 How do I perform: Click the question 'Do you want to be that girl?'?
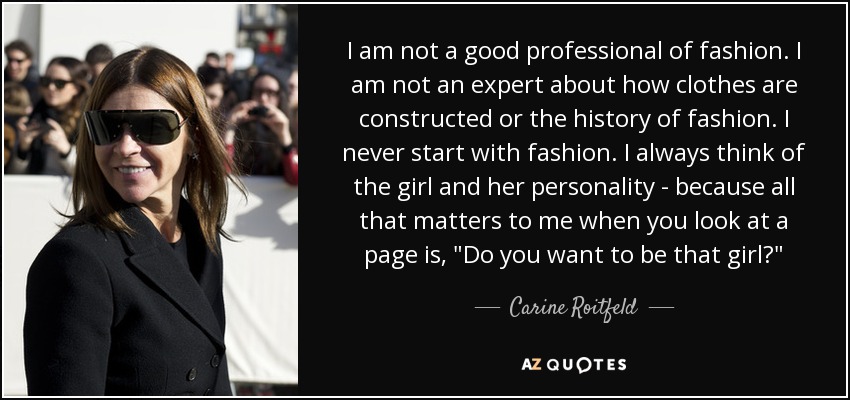coord(618,256)
